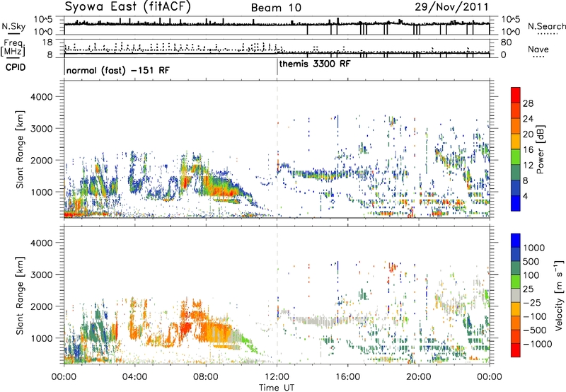Click the gray band of velocity colorbar
Viewport: 566px width, 392px height.
516,295
